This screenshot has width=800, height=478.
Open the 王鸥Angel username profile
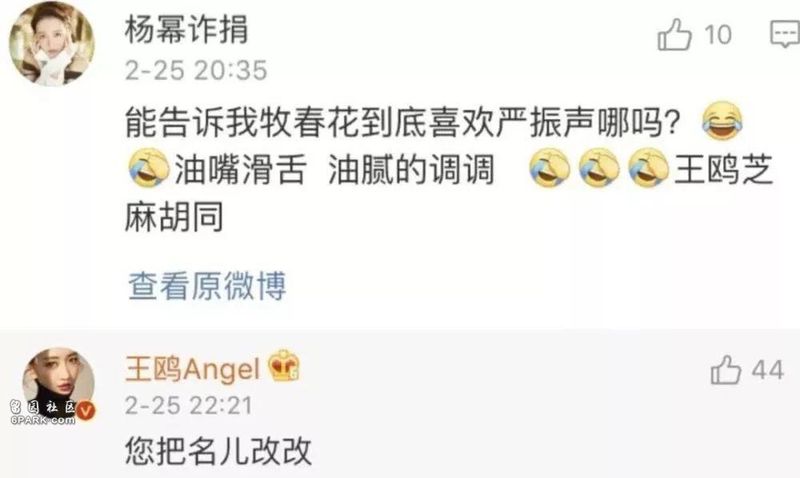tap(192, 369)
